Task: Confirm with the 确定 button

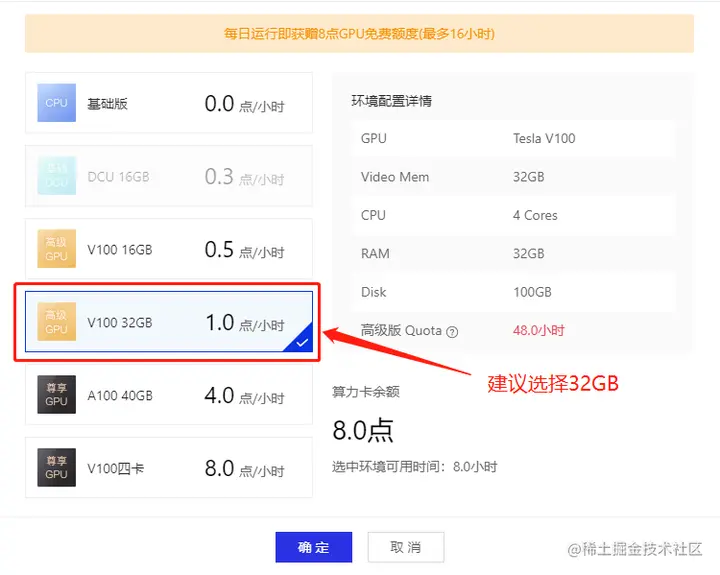Action: point(314,547)
